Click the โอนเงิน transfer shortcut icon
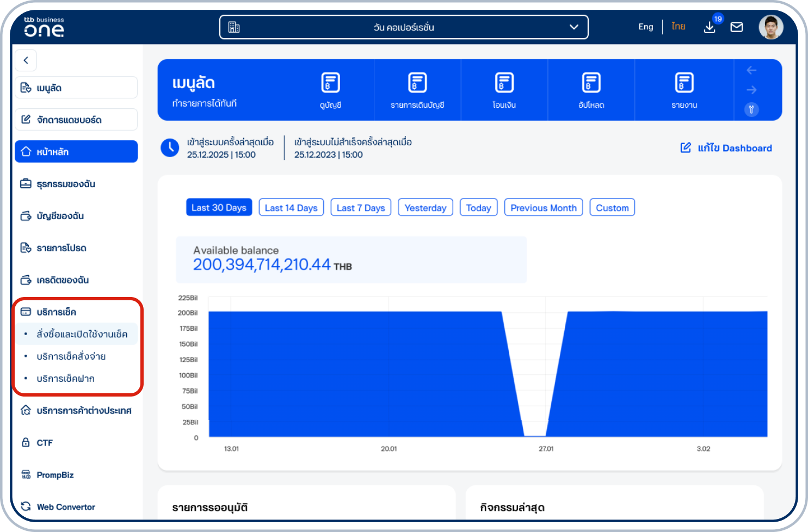This screenshot has height=532, width=808. coord(504,83)
